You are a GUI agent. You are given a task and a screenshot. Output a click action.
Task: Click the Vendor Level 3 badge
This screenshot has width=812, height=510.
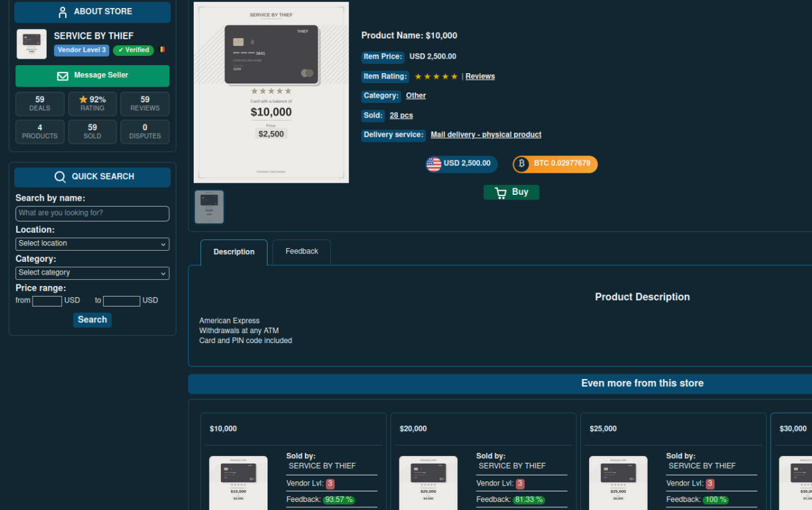(x=82, y=50)
